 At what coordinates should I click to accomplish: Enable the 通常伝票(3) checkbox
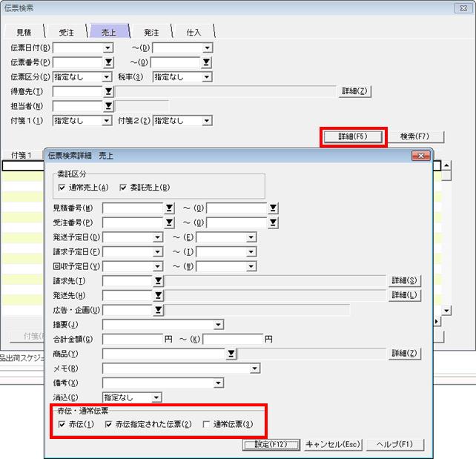206,424
